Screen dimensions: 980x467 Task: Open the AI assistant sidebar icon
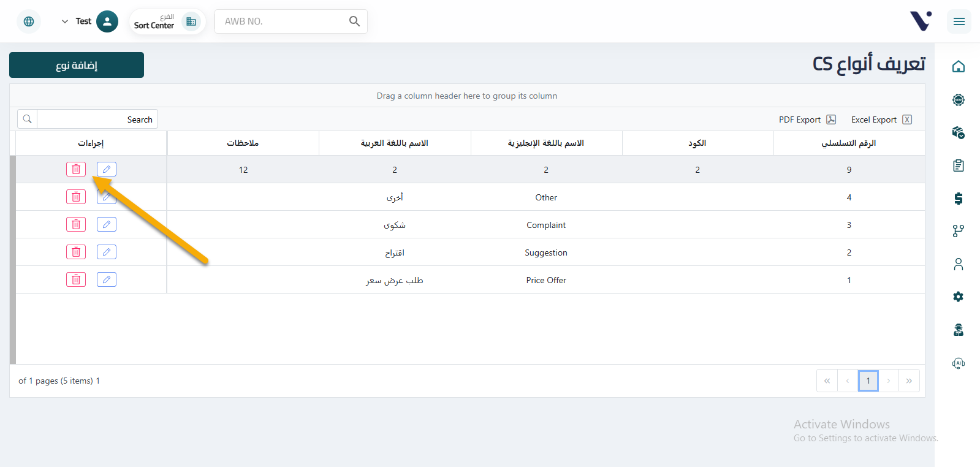tap(959, 363)
